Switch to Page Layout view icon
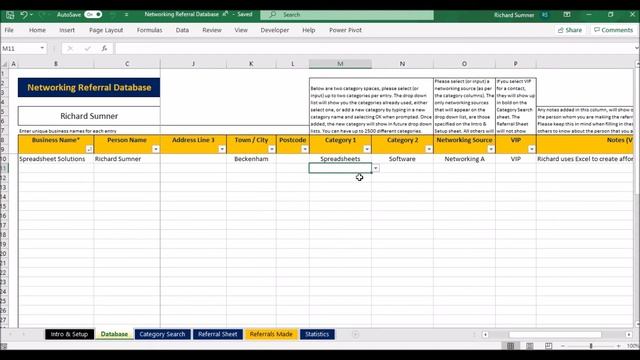640x360 pixels. (529, 346)
